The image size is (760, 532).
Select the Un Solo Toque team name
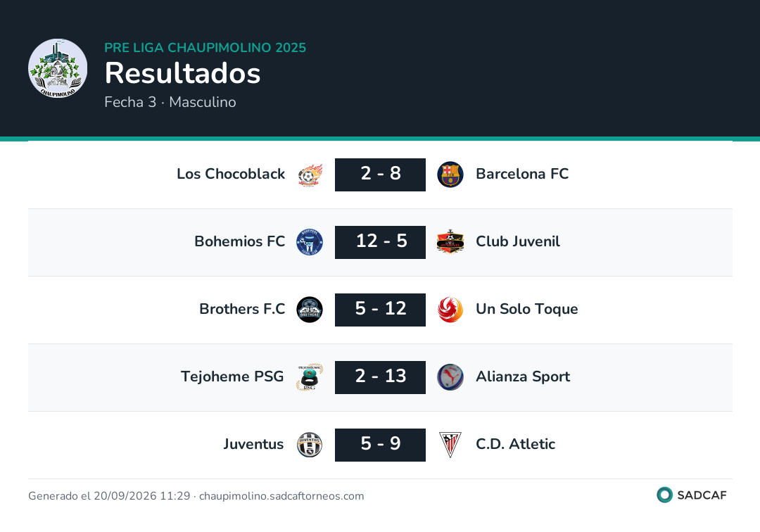[x=527, y=309]
